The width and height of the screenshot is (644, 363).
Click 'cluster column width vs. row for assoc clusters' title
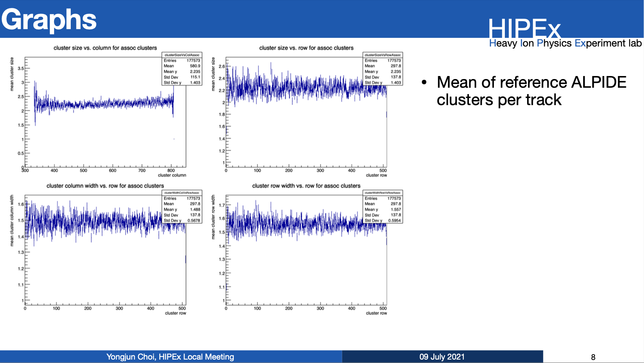point(105,186)
